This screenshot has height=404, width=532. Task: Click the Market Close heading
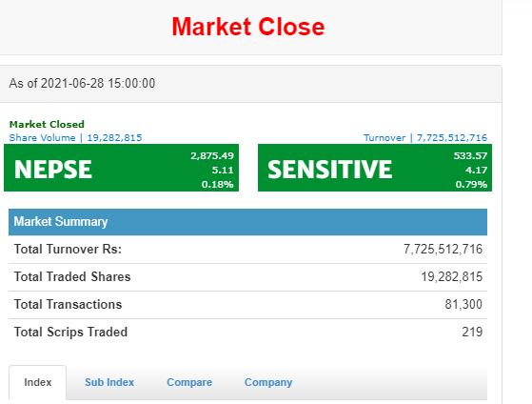(x=248, y=27)
